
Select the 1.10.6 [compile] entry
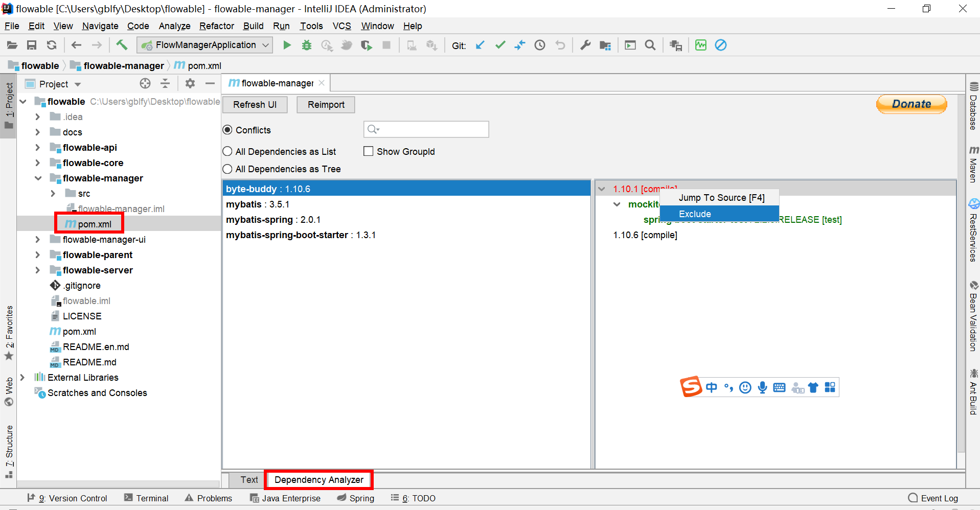[645, 235]
